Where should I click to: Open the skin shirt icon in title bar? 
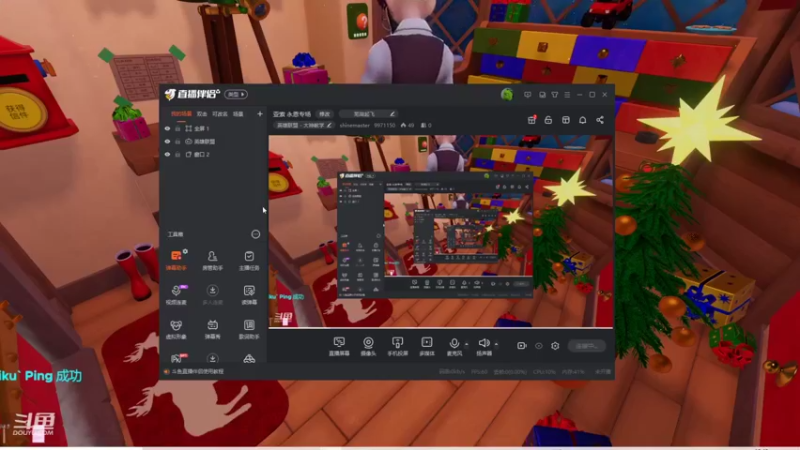(x=555, y=94)
